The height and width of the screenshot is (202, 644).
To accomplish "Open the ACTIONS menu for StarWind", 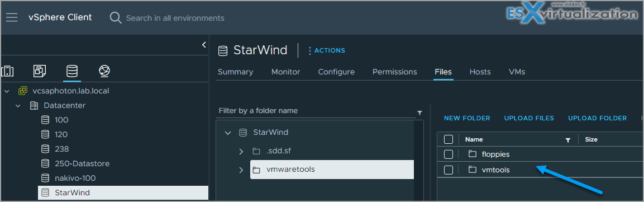I will [x=327, y=50].
